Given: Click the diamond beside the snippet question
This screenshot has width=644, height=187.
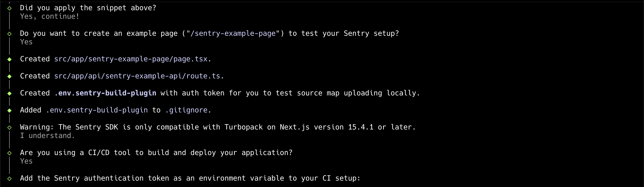Looking at the screenshot, I should [10, 8].
